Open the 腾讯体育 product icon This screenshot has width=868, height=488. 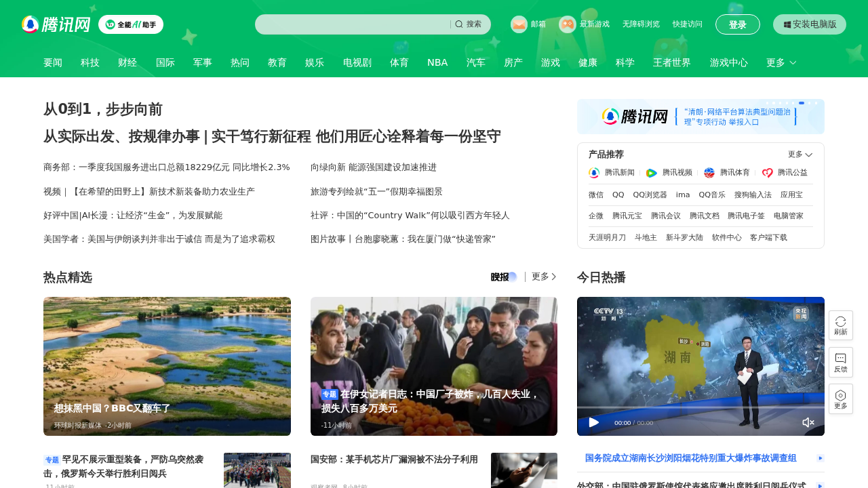point(709,173)
